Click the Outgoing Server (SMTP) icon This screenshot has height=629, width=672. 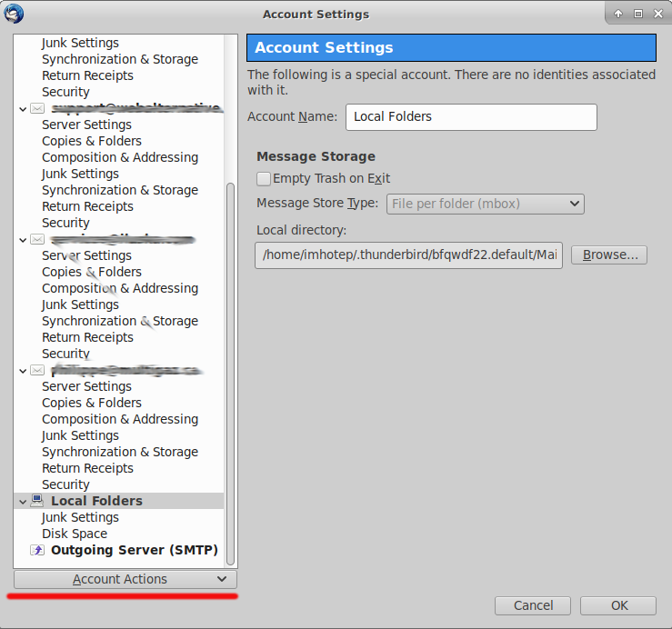coord(37,550)
